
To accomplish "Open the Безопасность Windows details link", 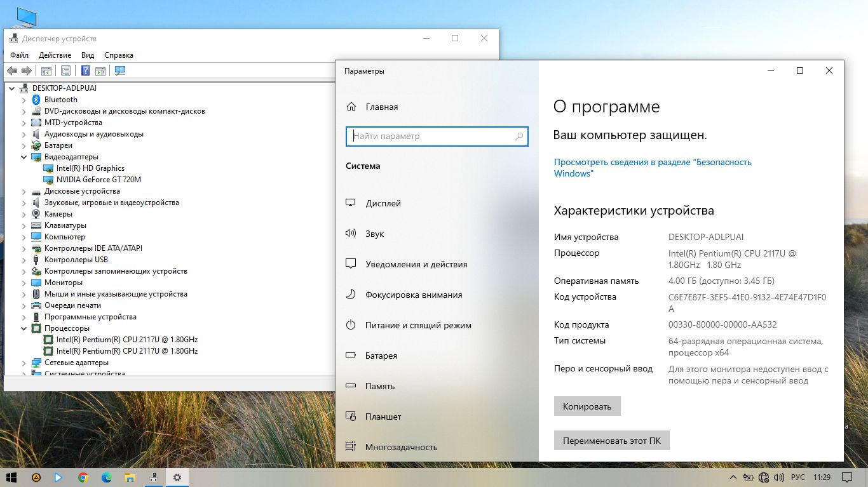I will pyautogui.click(x=653, y=168).
